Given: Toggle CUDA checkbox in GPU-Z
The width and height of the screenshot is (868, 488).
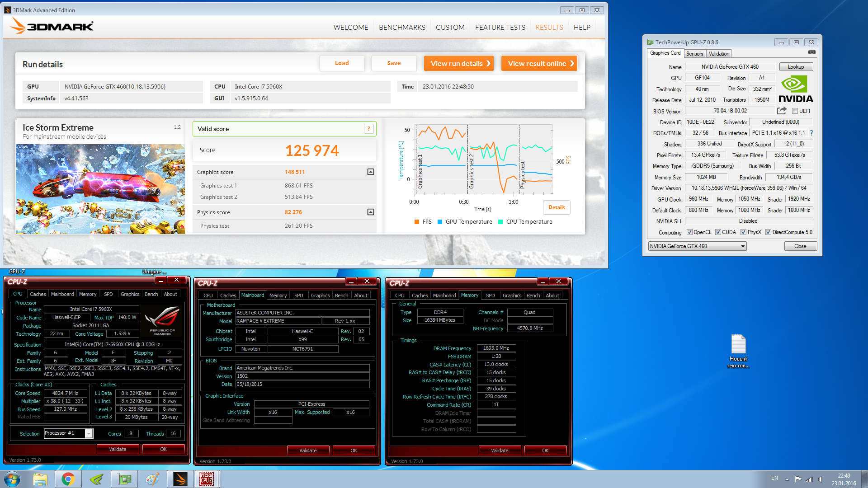Looking at the screenshot, I should pyautogui.click(x=718, y=232).
